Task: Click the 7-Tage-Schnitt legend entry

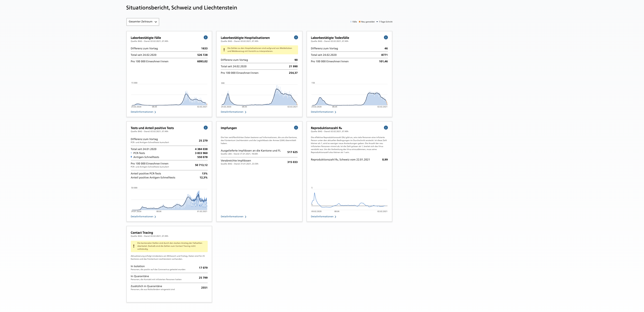Action: click(385, 22)
